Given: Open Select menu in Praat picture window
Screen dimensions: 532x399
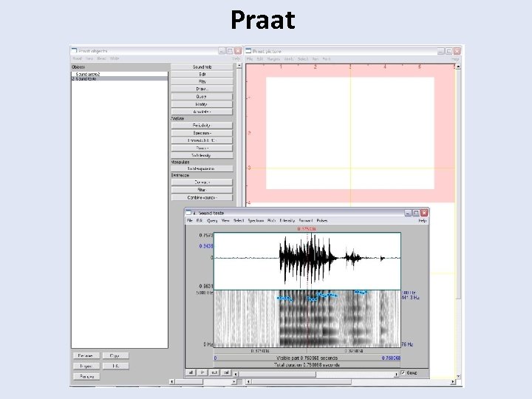Looking at the screenshot, I should tap(303, 59).
